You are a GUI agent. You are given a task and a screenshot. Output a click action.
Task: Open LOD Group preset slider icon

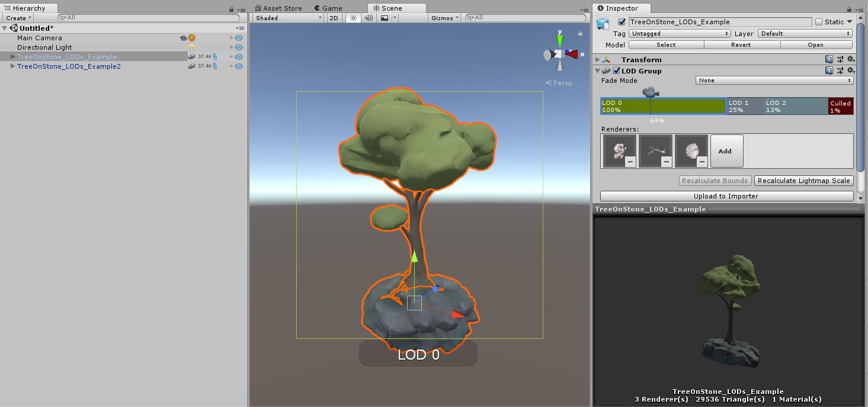840,71
